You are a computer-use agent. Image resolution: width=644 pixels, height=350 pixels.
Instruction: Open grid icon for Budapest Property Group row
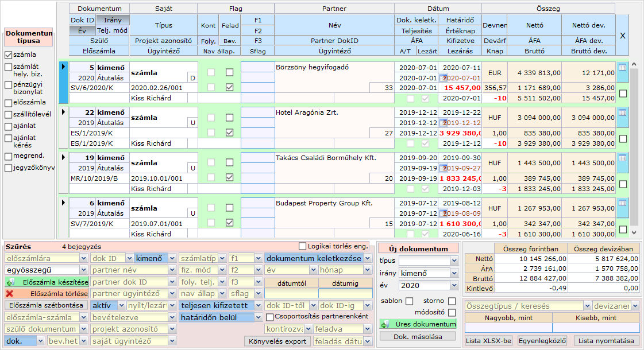tap(623, 203)
